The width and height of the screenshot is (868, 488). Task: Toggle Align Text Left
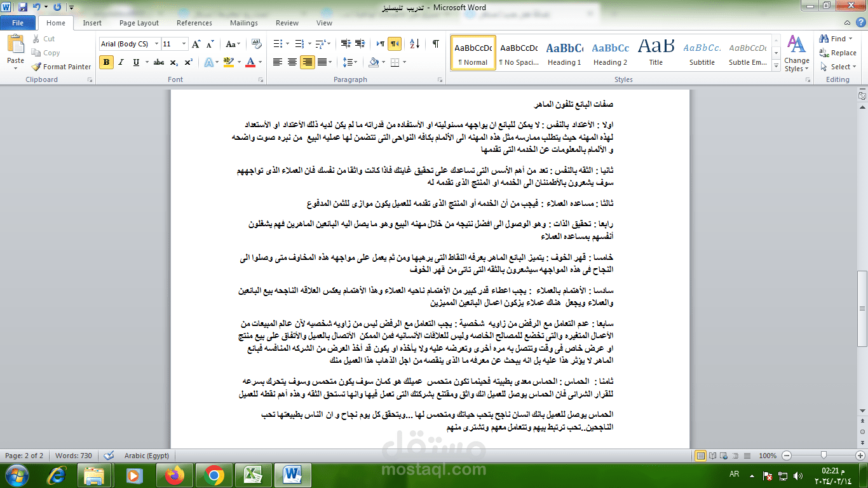click(x=278, y=62)
